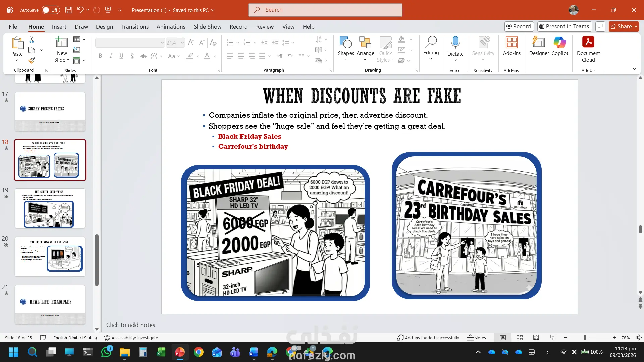Collapse the ribbon with chevron
Image resolution: width=644 pixels, height=362 pixels.
(634, 69)
